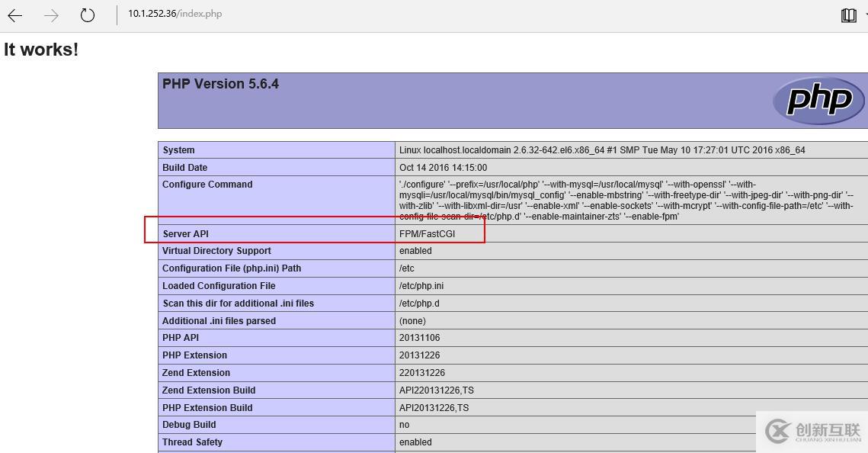
Task: Click the PHP logo image
Action: click(819, 100)
